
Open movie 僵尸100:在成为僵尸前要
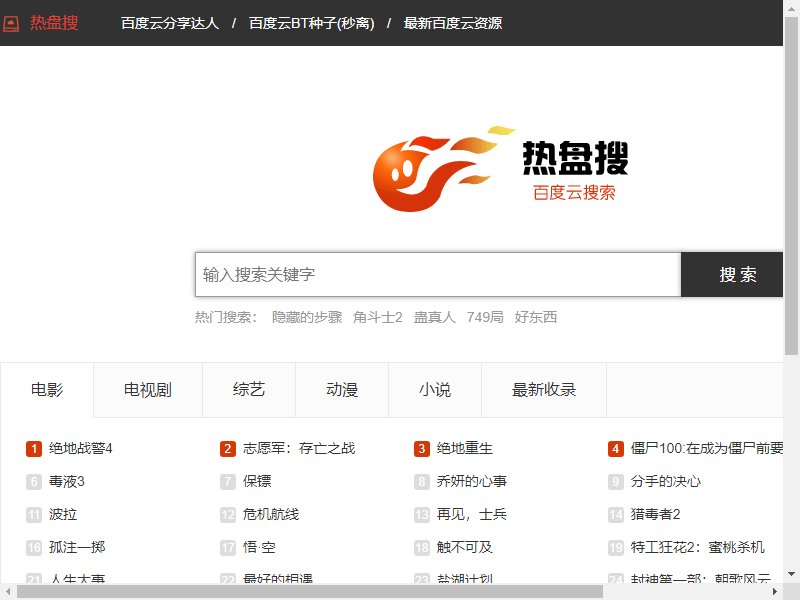(707, 448)
